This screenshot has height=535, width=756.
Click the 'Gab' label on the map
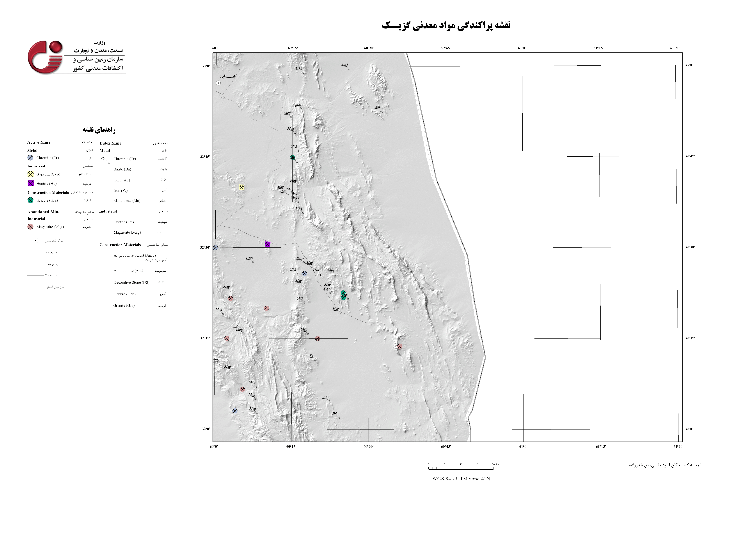[x=316, y=270]
